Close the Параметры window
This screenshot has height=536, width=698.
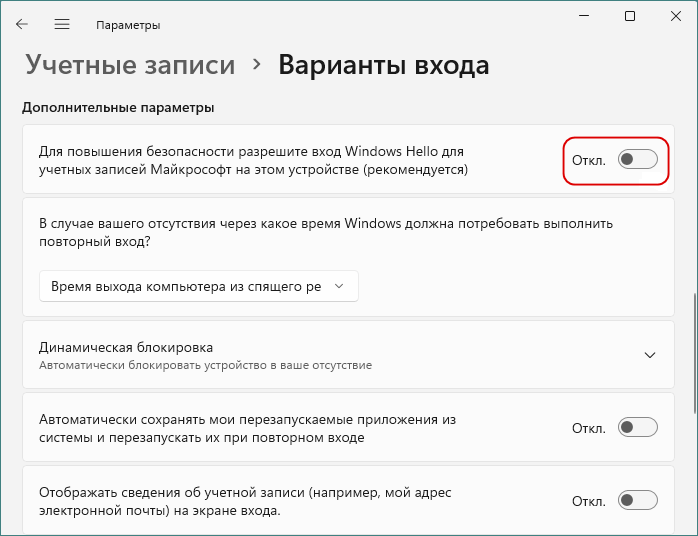click(x=675, y=16)
